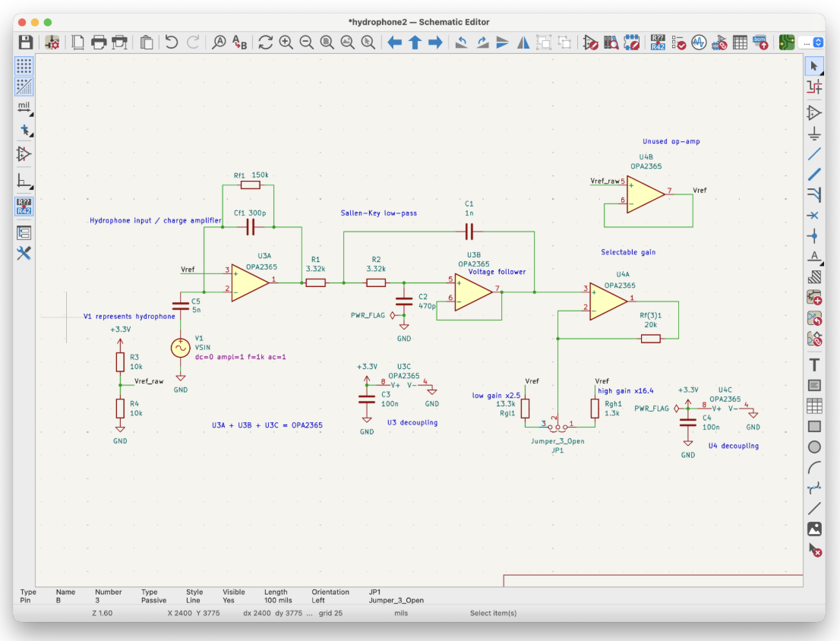
Task: Open page settings icon
Action: 78,43
